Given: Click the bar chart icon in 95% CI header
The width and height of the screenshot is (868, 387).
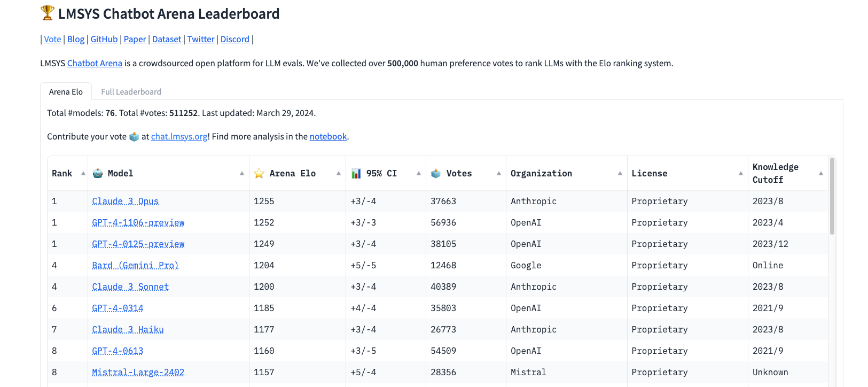Looking at the screenshot, I should 356,173.
